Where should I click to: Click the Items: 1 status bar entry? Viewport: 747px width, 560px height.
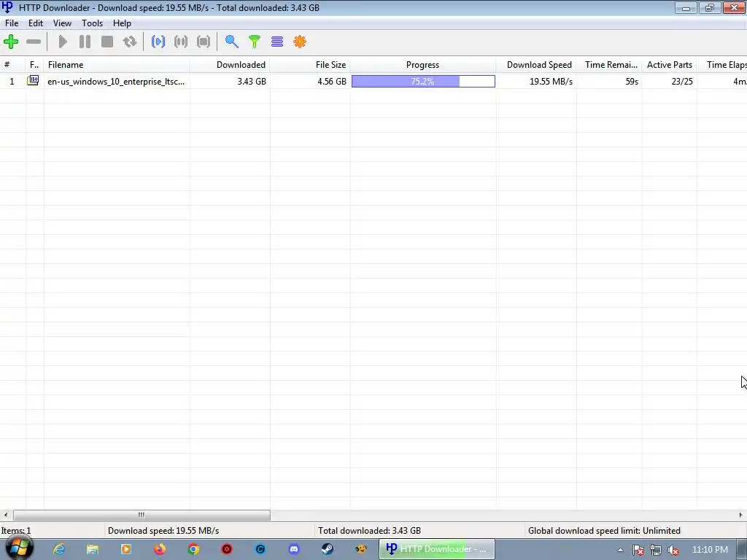[16, 531]
